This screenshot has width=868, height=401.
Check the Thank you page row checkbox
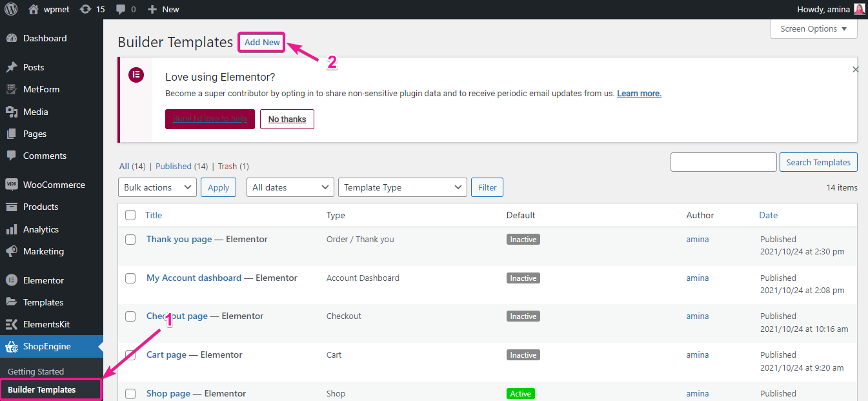coord(130,240)
